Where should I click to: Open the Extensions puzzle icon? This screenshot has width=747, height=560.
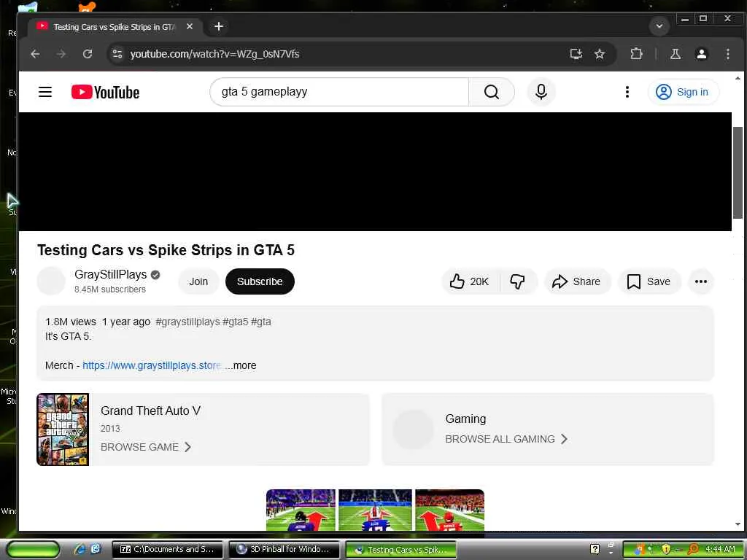click(636, 54)
